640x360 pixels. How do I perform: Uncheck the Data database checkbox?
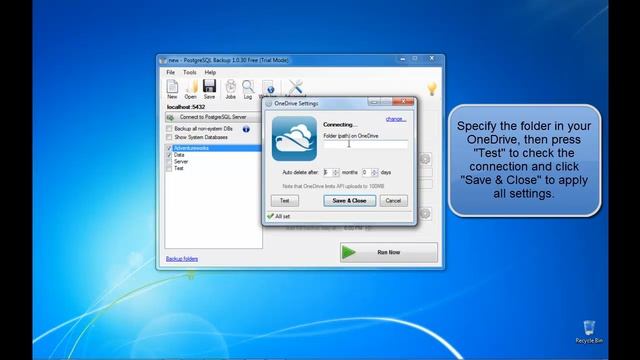pos(169,155)
